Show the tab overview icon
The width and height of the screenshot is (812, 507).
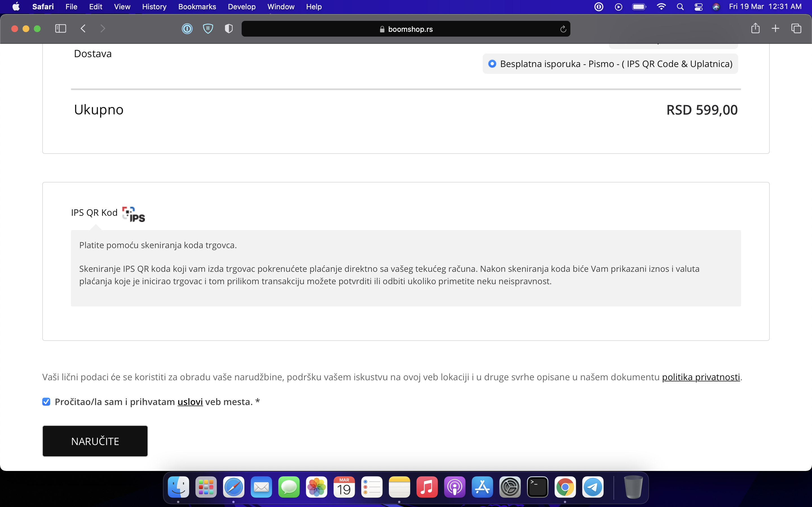pos(796,28)
